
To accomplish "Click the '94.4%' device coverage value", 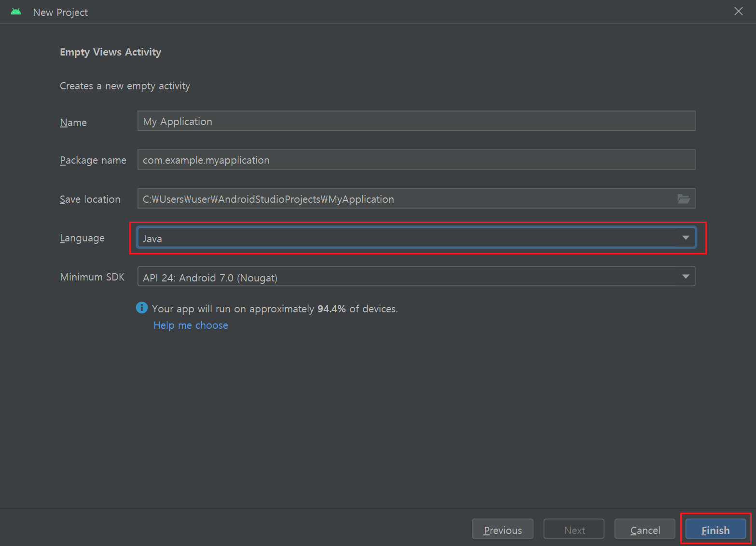I will click(331, 309).
